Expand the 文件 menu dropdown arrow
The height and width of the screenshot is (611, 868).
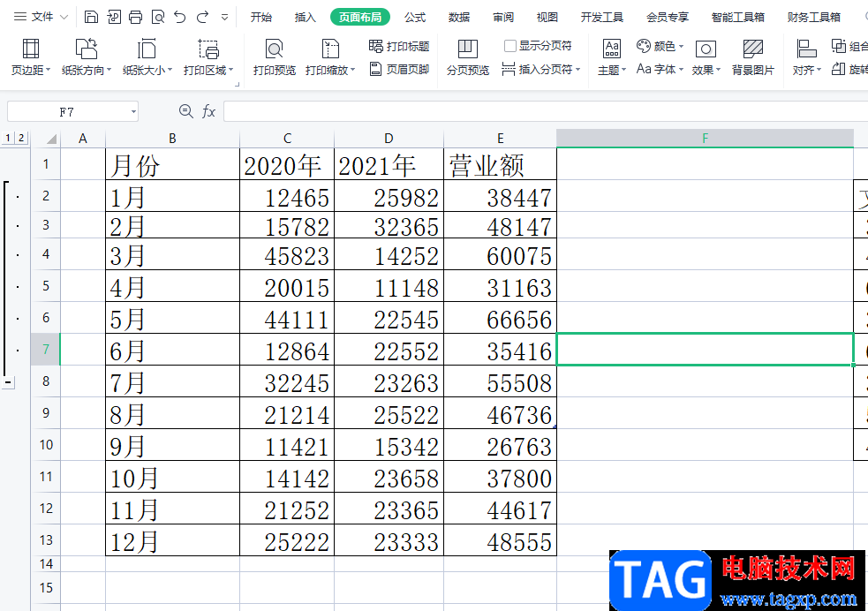pos(64,17)
